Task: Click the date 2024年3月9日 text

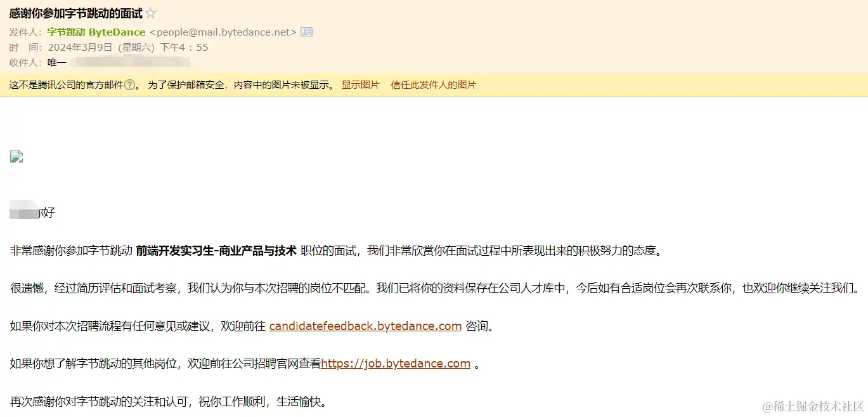Action: coord(80,48)
